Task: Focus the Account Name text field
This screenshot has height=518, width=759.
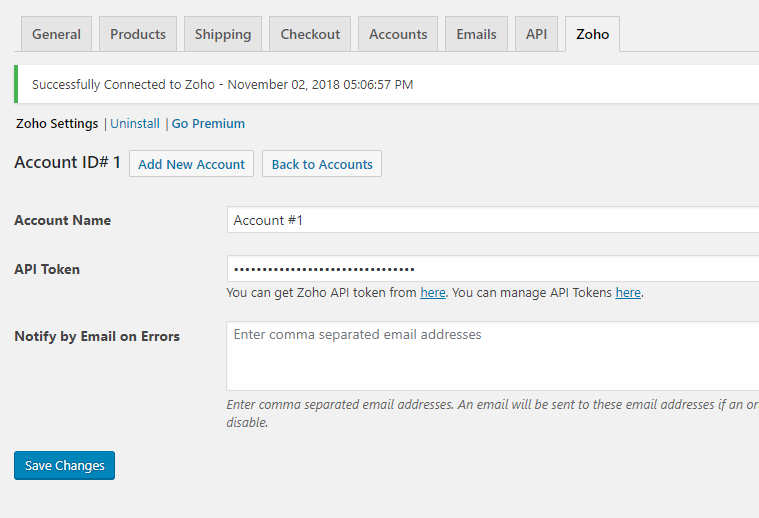Action: (x=492, y=220)
